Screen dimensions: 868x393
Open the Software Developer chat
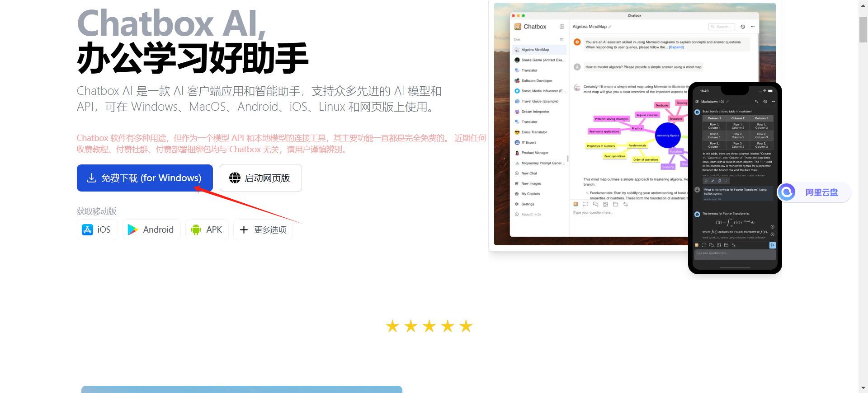click(540, 81)
